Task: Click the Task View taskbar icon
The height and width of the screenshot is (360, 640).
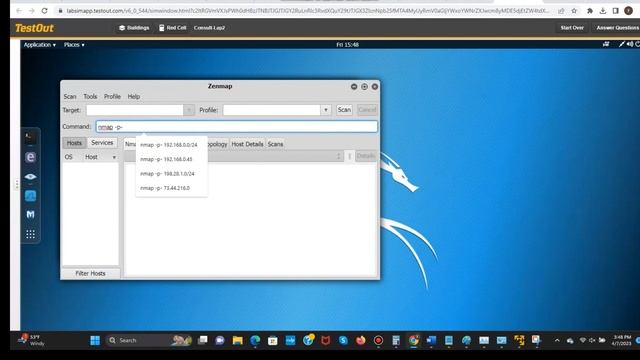Action: pos(202,340)
